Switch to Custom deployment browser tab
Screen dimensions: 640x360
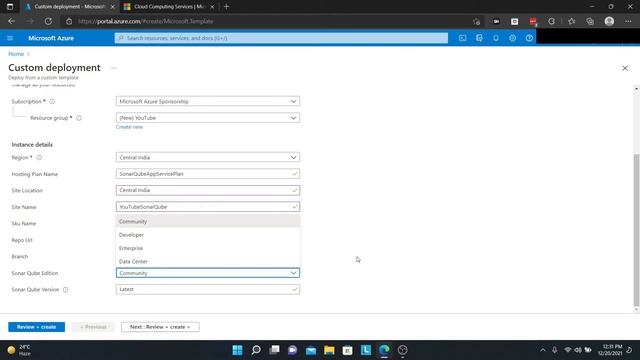point(69,7)
